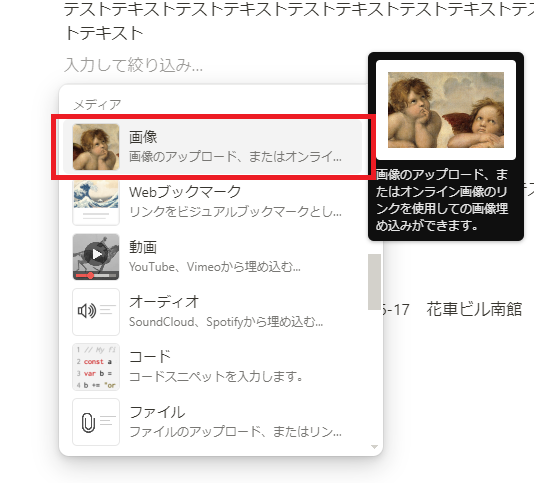Click the 花車ビル南館 address text

click(x=474, y=309)
